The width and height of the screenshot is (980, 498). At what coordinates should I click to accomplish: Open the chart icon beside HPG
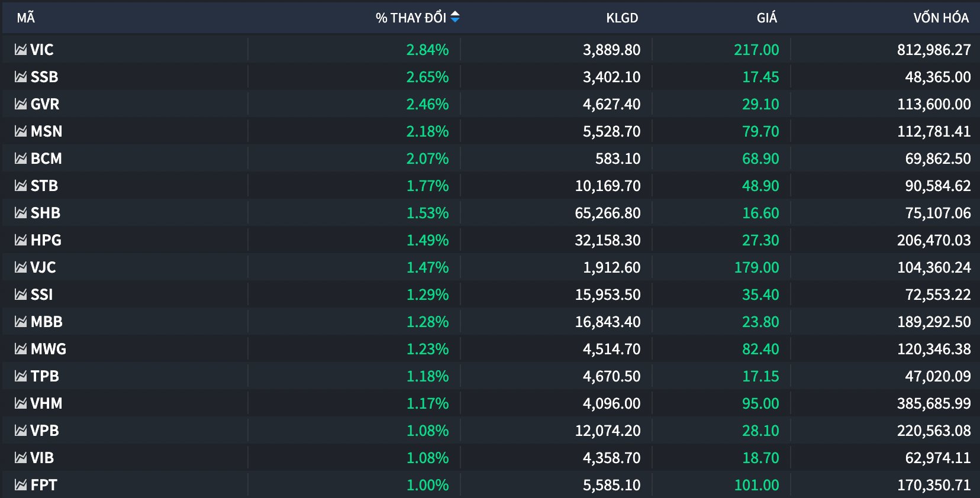coord(21,240)
